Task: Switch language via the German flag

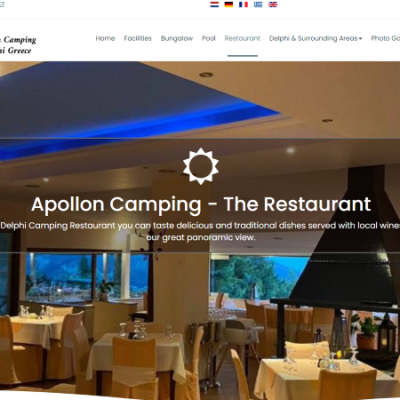Action: (x=229, y=5)
